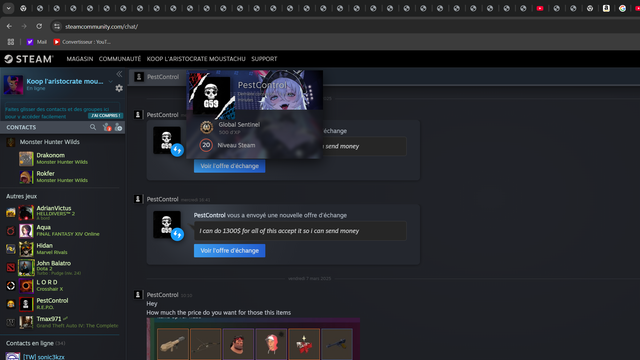Click the Monster Hunter Wilds group game icon
The height and width of the screenshot is (360, 640).
coord(11,142)
